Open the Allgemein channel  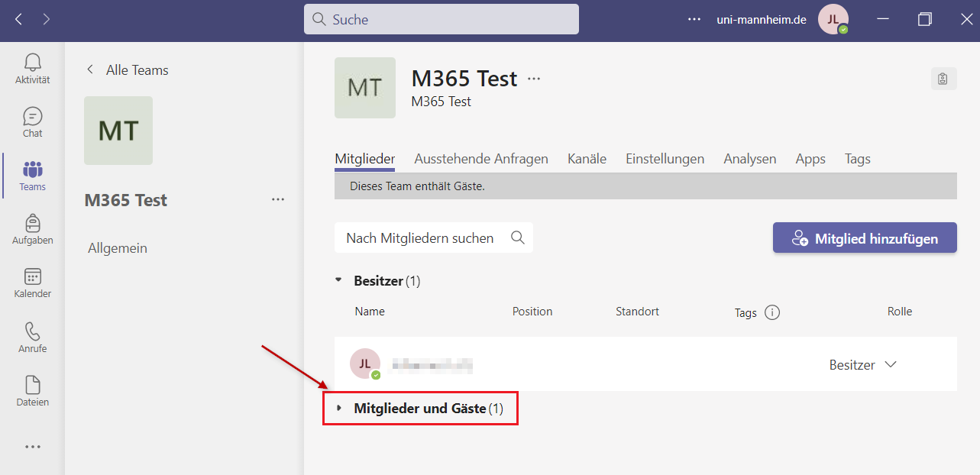pos(118,248)
